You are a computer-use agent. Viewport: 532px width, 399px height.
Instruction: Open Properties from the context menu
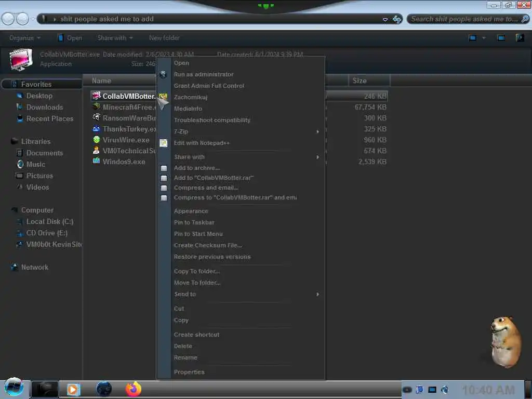pyautogui.click(x=189, y=372)
